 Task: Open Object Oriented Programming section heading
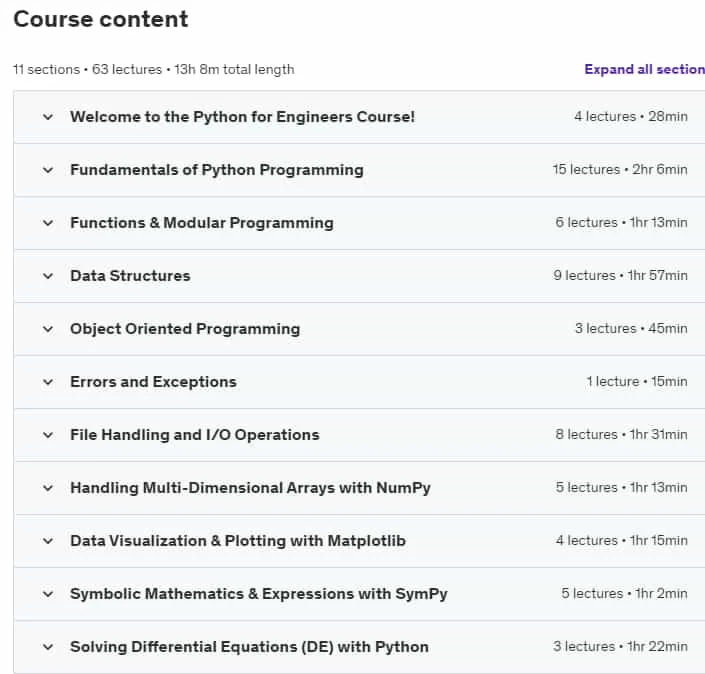click(185, 329)
